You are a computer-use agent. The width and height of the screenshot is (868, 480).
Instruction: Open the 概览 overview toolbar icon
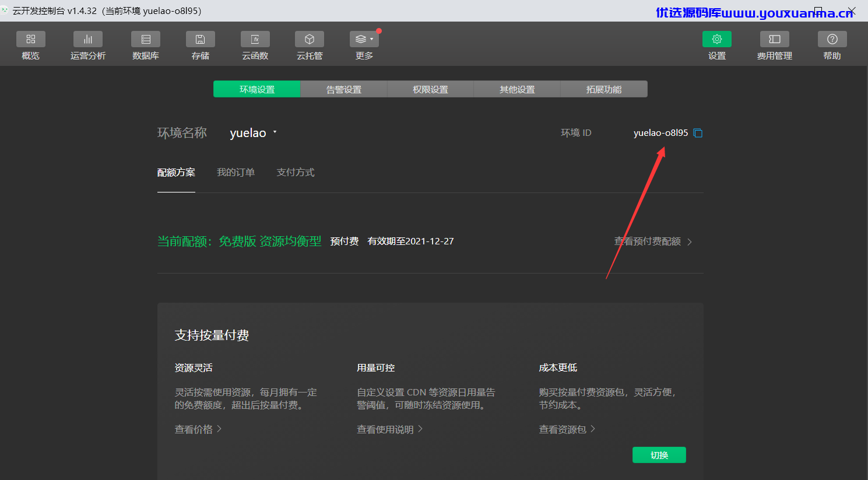click(31, 39)
